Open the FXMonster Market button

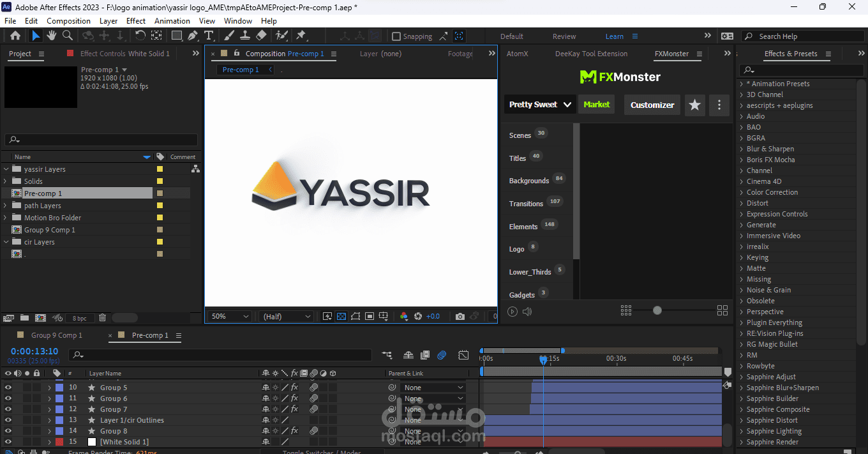pyautogui.click(x=597, y=105)
